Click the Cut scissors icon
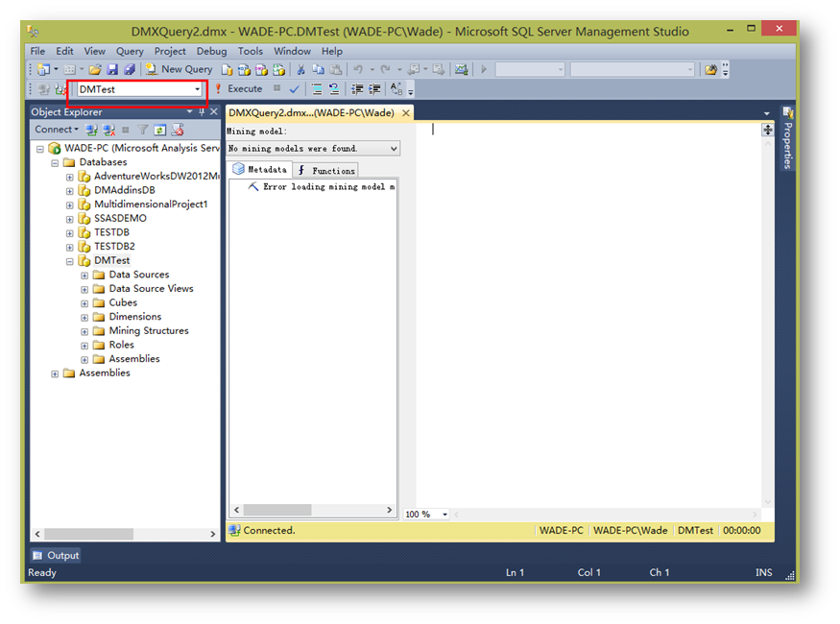Viewport: 840px width, 624px height. click(300, 70)
